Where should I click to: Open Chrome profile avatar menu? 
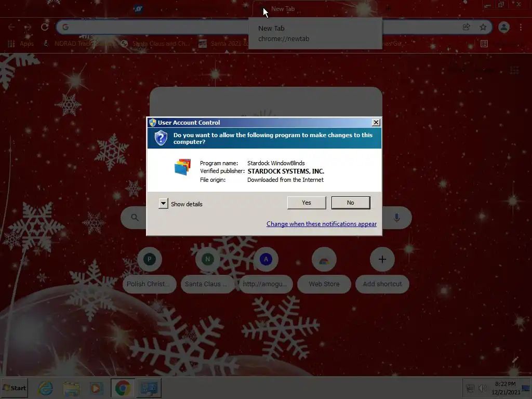point(504,27)
